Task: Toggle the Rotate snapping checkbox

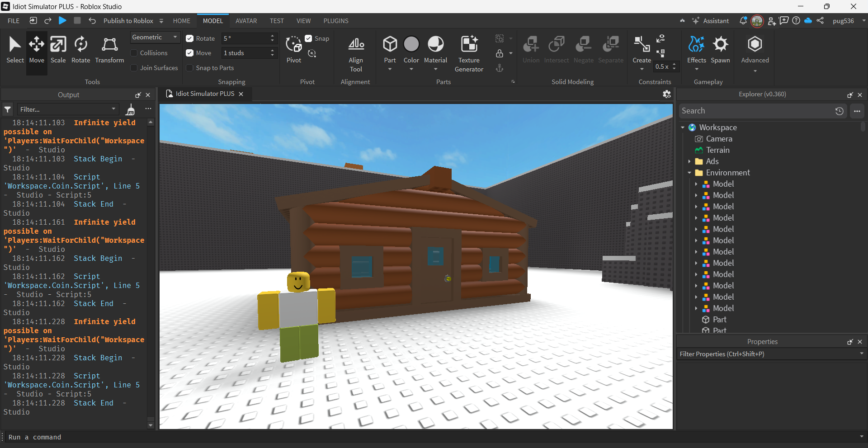Action: 189,38
